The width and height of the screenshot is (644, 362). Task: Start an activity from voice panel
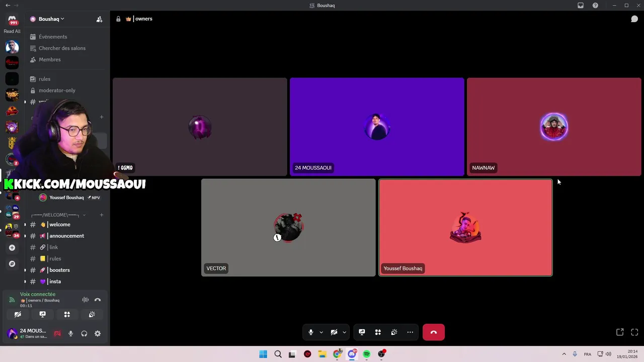pyautogui.click(x=67, y=314)
